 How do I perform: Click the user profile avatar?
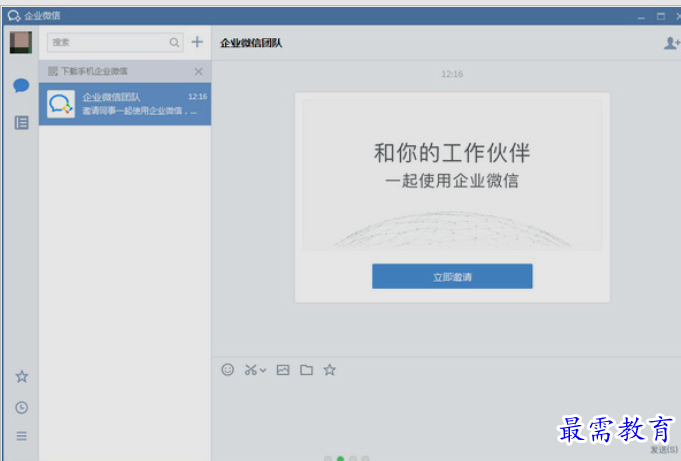click(21, 42)
